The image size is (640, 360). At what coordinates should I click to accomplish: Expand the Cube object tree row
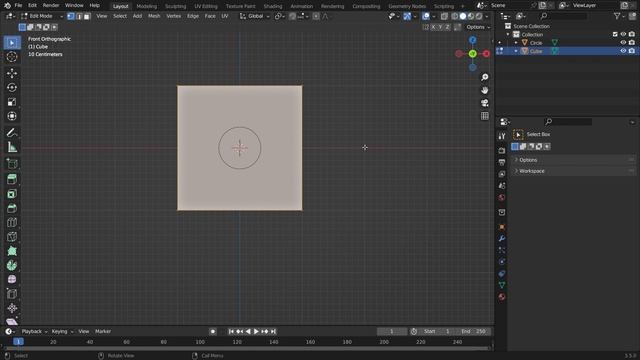pos(516,51)
